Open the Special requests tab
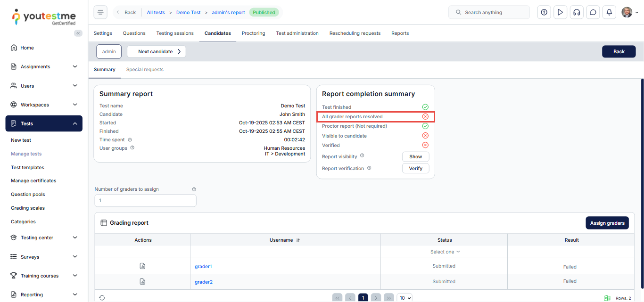The image size is (644, 302). point(145,70)
